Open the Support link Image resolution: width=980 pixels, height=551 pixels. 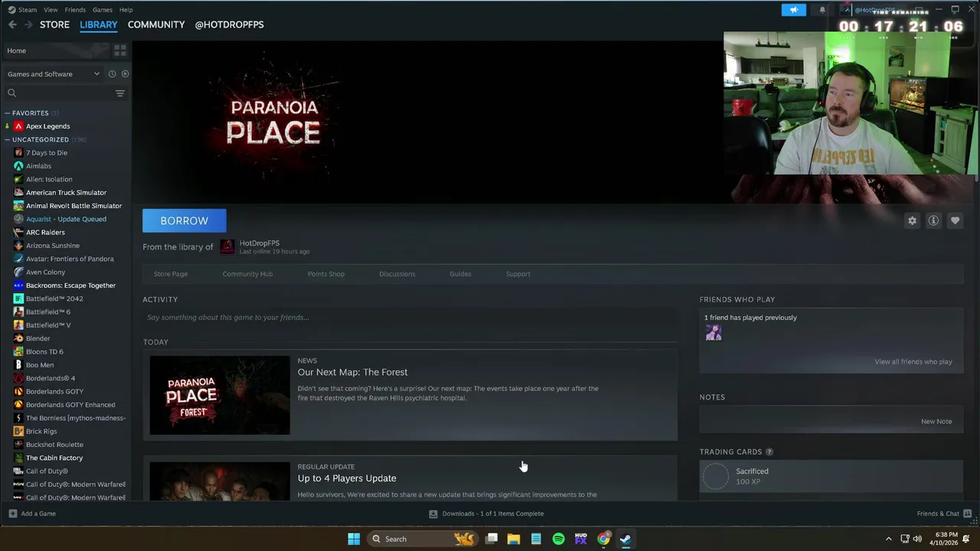pos(518,274)
